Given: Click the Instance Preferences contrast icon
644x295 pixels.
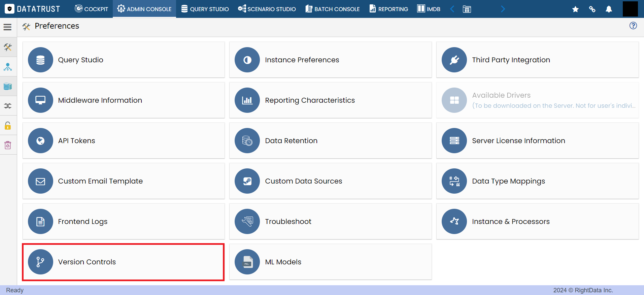Looking at the screenshot, I should (247, 60).
